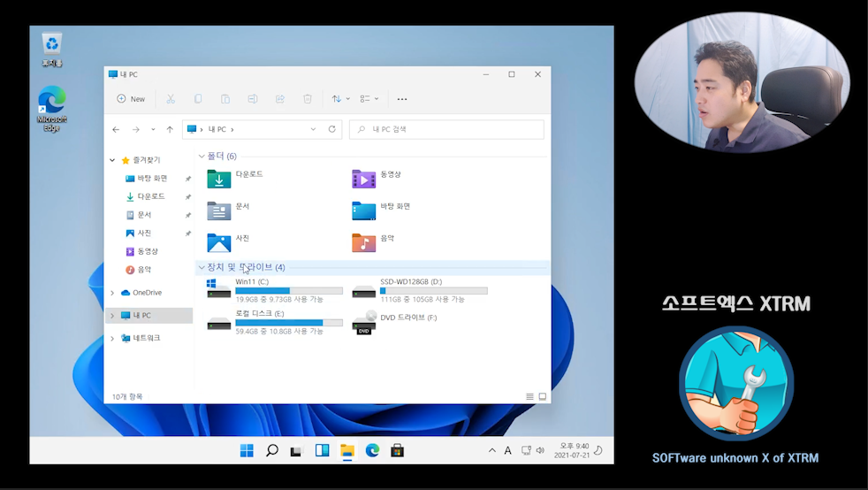Click the volume speaker tray icon
The image size is (868, 490).
tap(540, 451)
